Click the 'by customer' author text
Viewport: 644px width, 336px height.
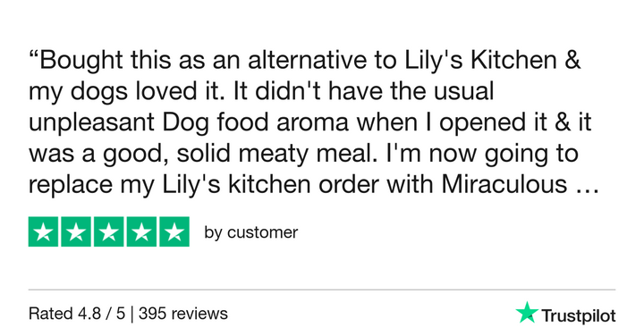(251, 232)
